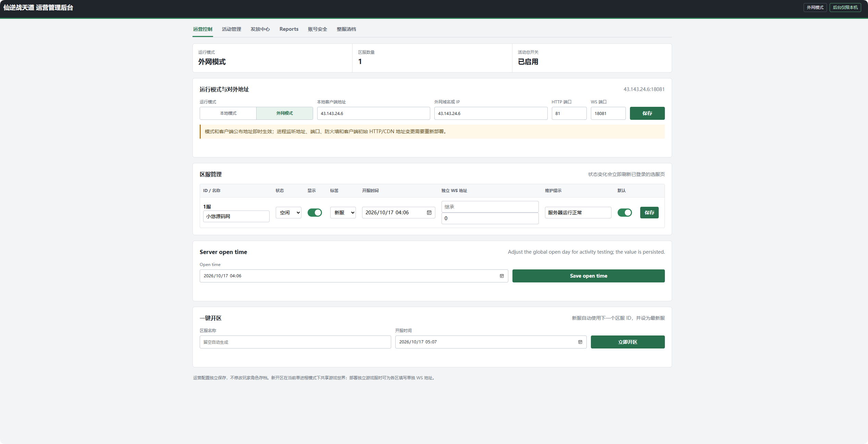868x444 pixels.
Task: Switch to 账号安全 tab
Action: tap(318, 29)
